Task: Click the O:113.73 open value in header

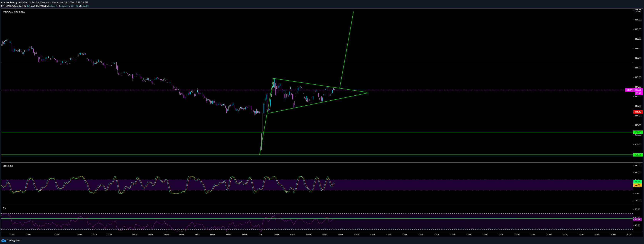Action: pyautogui.click(x=52, y=6)
